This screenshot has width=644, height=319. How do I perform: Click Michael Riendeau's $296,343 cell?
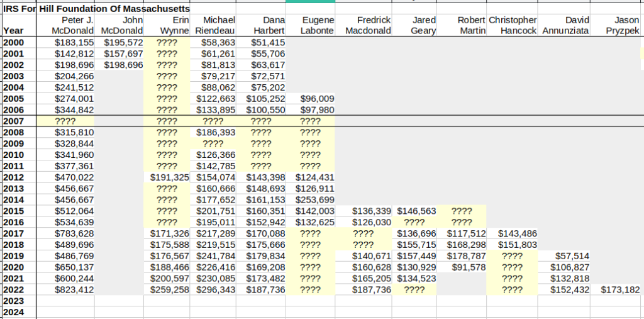coord(214,289)
